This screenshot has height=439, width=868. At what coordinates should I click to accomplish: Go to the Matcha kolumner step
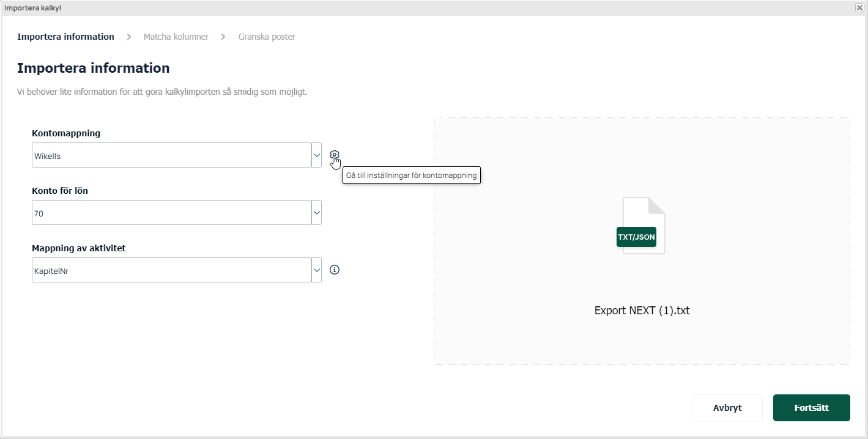coord(176,37)
